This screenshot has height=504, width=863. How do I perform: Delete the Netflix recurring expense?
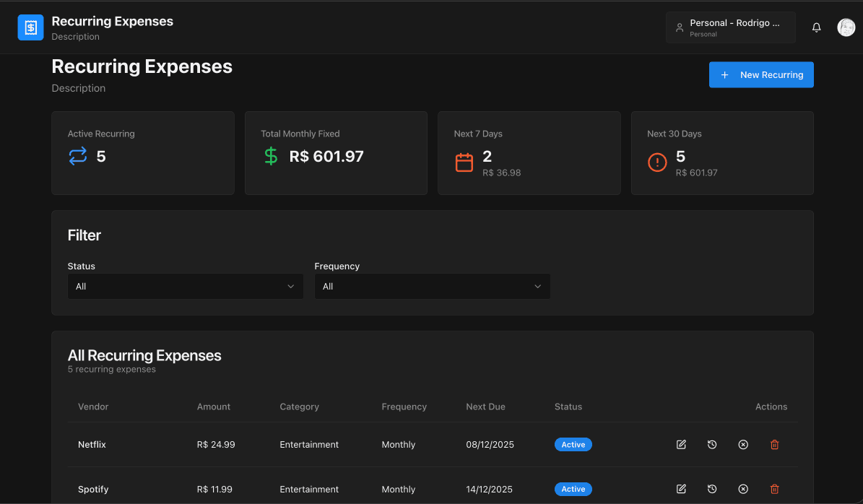(x=774, y=445)
